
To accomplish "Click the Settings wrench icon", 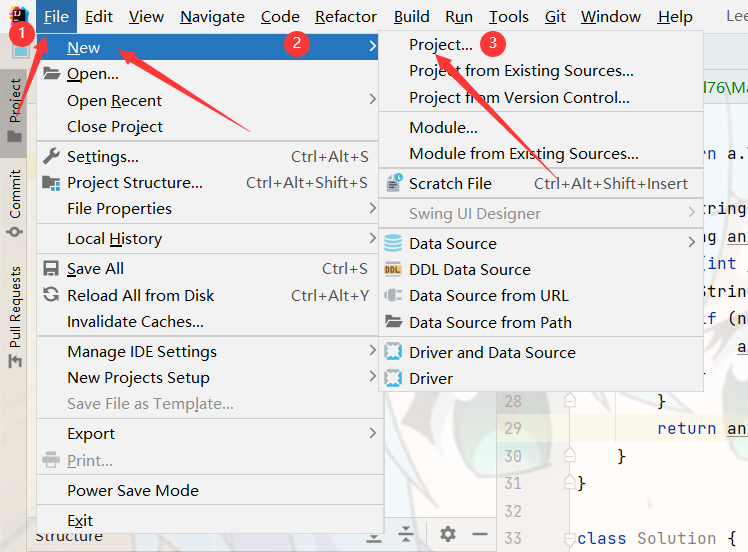I will (51, 156).
